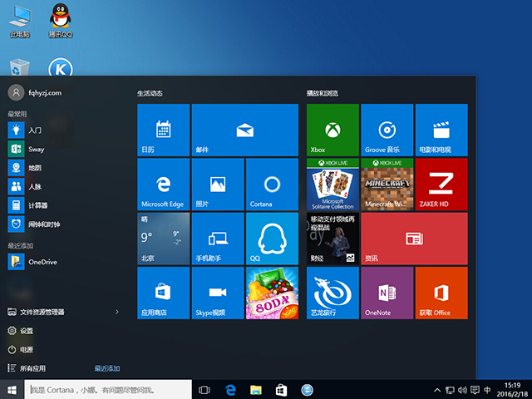Click the 获取 Office tile

441,292
